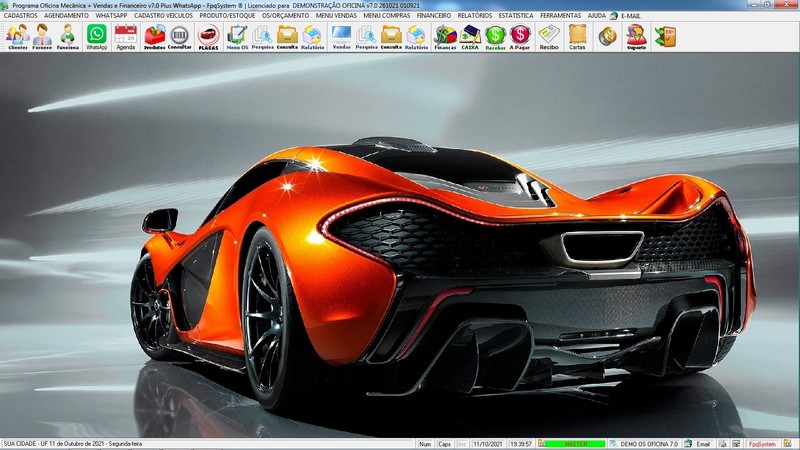
Task: Open the PLACAS red car icon
Action: [208, 37]
